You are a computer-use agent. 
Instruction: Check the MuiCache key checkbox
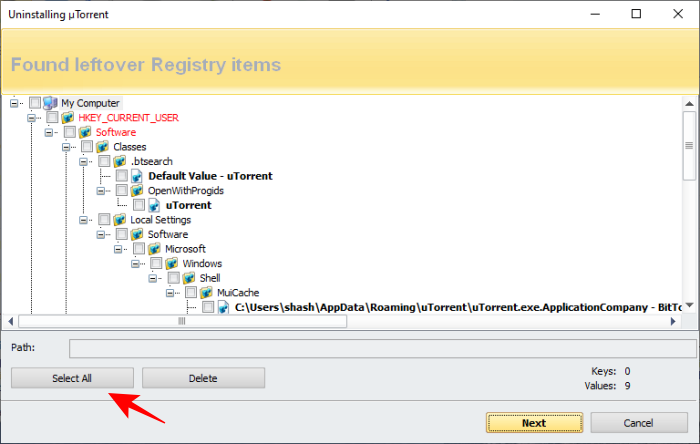coord(191,292)
